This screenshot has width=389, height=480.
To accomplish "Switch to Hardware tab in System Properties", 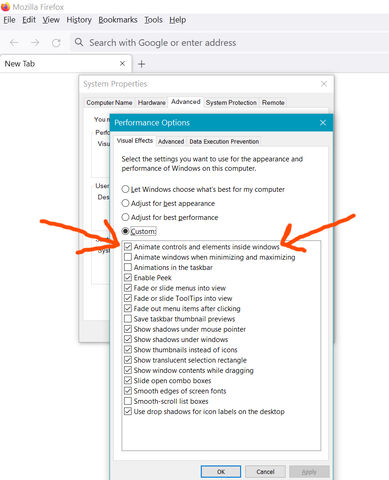I will click(x=152, y=103).
